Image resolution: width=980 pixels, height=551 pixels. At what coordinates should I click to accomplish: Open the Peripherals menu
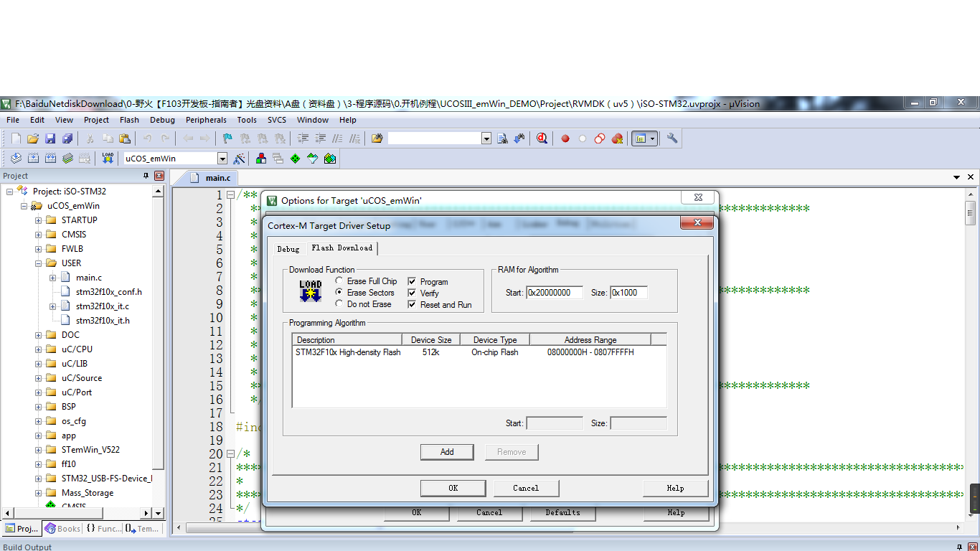pyautogui.click(x=206, y=120)
